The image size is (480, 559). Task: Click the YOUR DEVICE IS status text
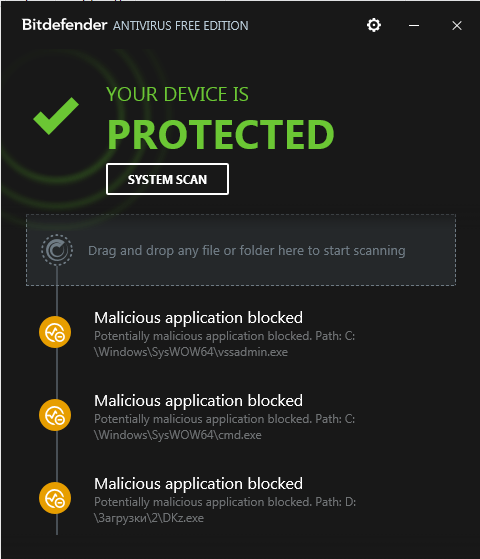click(x=178, y=94)
